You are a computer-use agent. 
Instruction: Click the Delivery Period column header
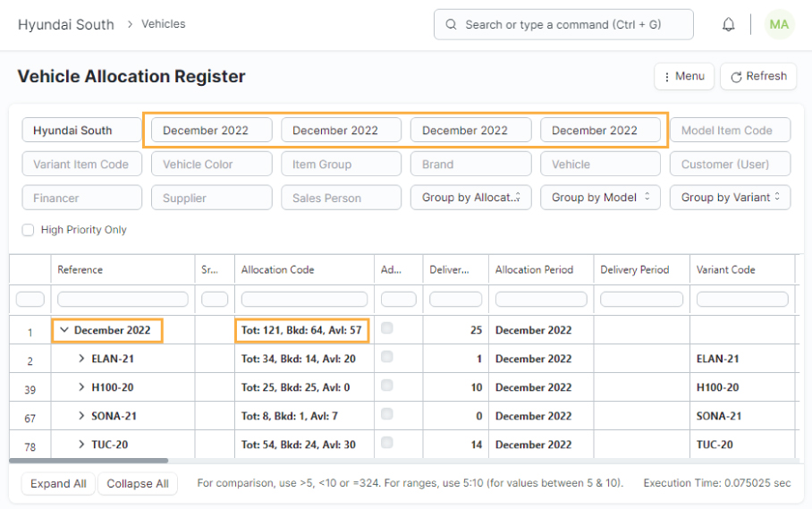[641, 269]
